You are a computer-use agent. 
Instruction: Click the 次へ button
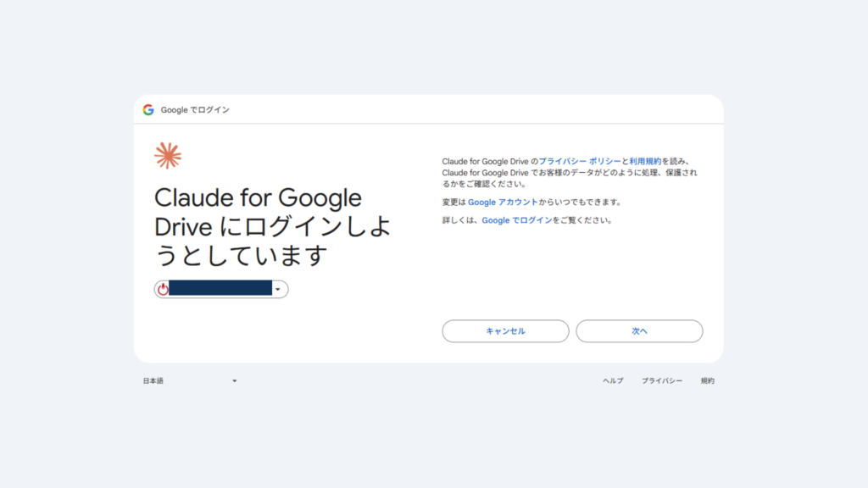tap(639, 331)
